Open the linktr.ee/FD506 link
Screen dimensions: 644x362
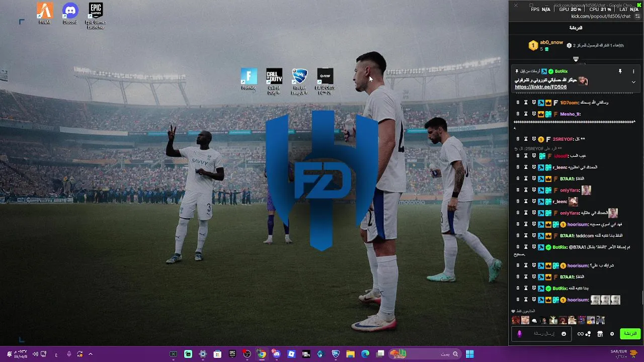coord(540,87)
